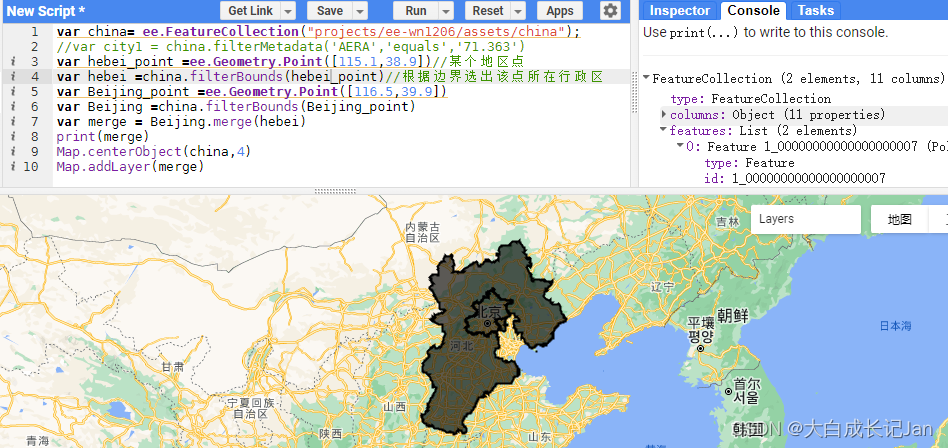Click the 'type: FeatureCollection' console row
Image resolution: width=948 pixels, height=448 pixels.
coord(750,99)
